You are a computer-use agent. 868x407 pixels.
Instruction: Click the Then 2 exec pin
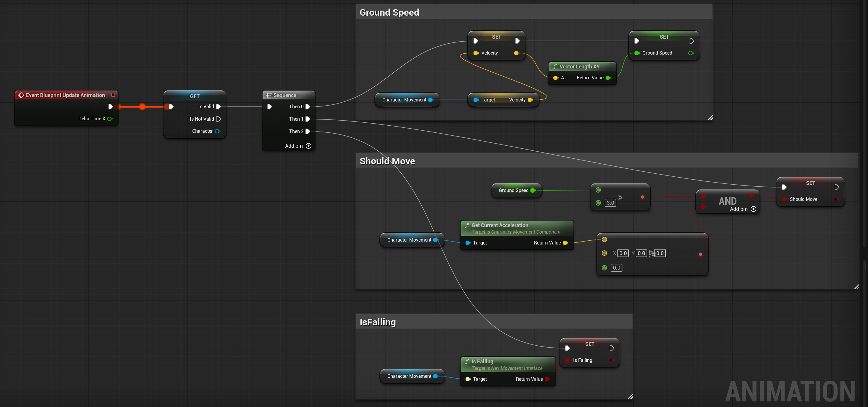307,132
